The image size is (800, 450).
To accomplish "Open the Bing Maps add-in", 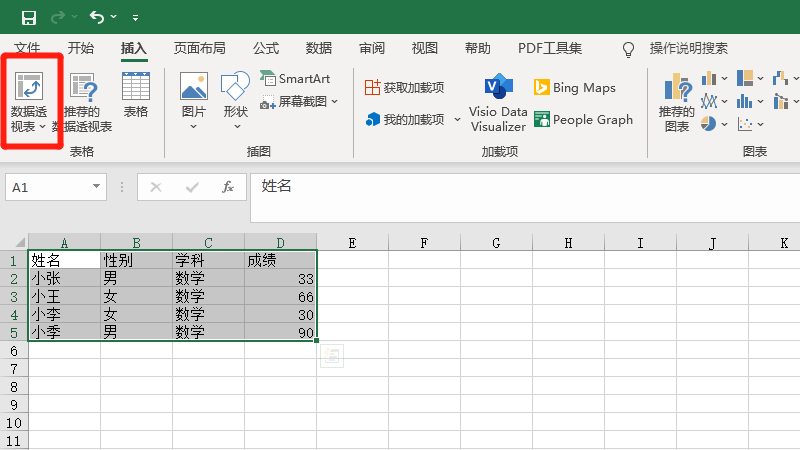I will (575, 88).
